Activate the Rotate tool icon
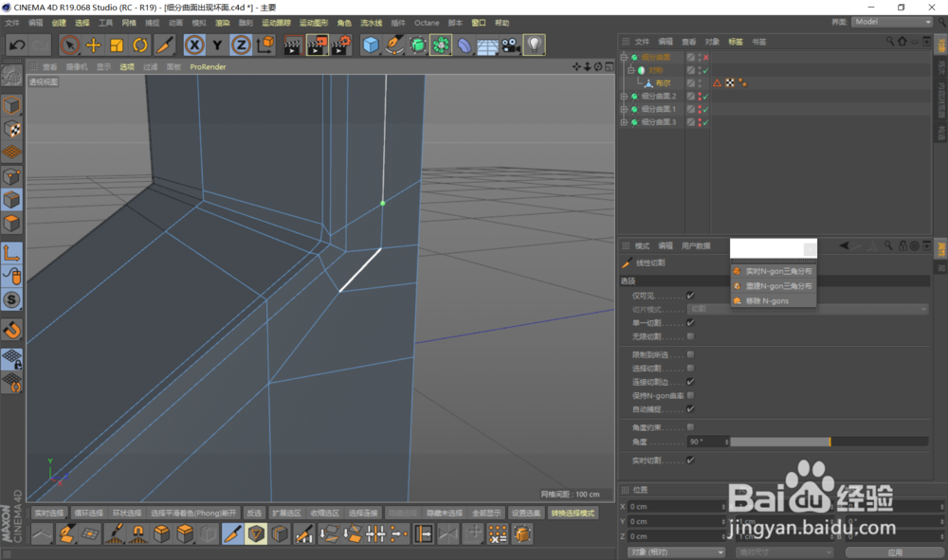This screenshot has width=948, height=560. 140,45
